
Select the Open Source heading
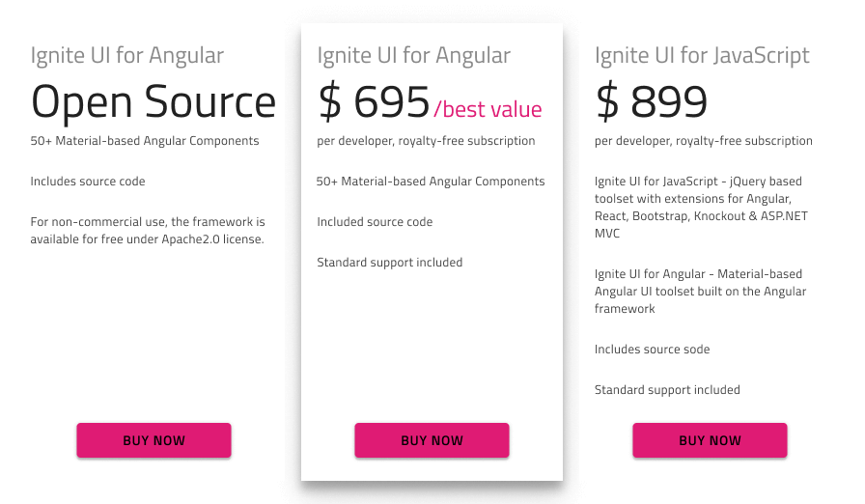[x=153, y=101]
